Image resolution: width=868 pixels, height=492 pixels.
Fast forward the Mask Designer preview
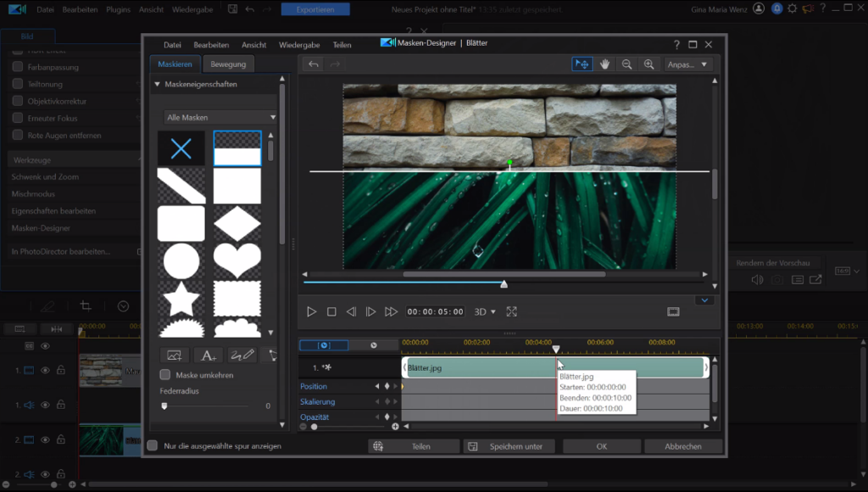391,312
